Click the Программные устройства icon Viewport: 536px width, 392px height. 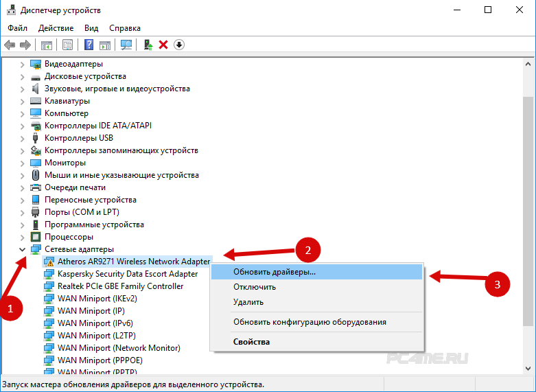pos(36,224)
